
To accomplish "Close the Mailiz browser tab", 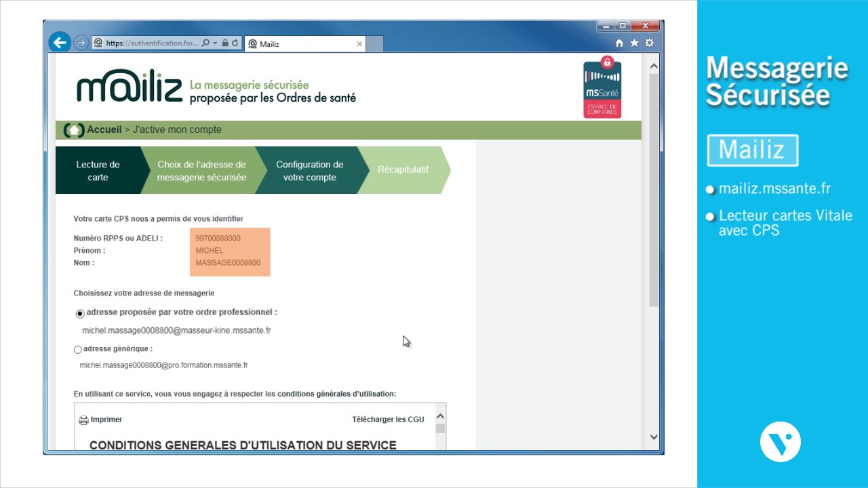I will 359,44.
